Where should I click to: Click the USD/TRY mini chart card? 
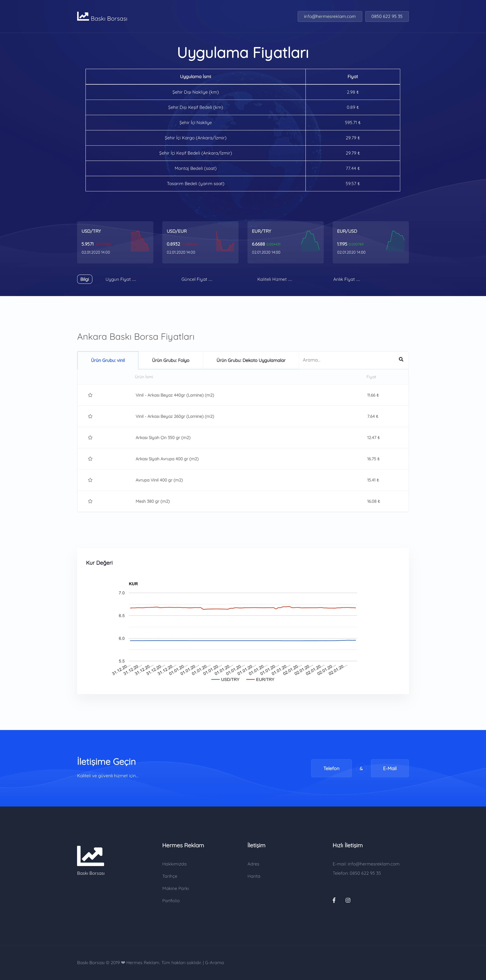(x=115, y=242)
